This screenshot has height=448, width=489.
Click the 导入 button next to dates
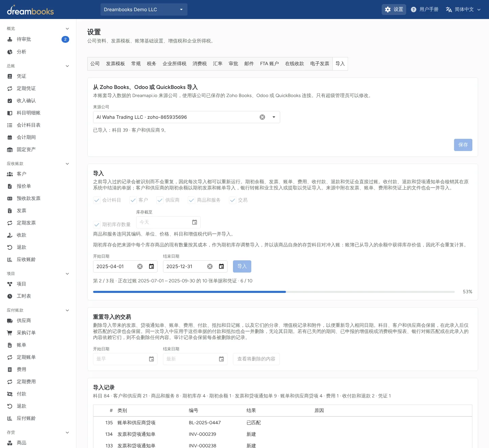coord(242,266)
